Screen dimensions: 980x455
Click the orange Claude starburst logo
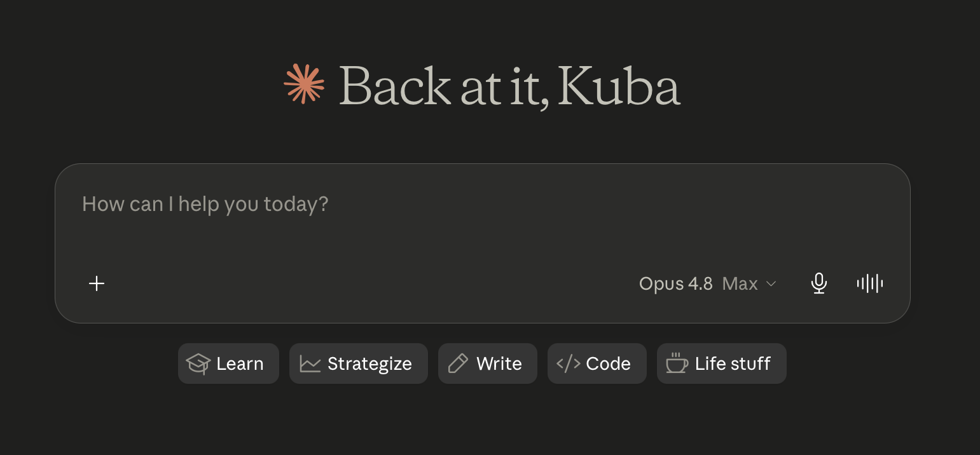304,84
